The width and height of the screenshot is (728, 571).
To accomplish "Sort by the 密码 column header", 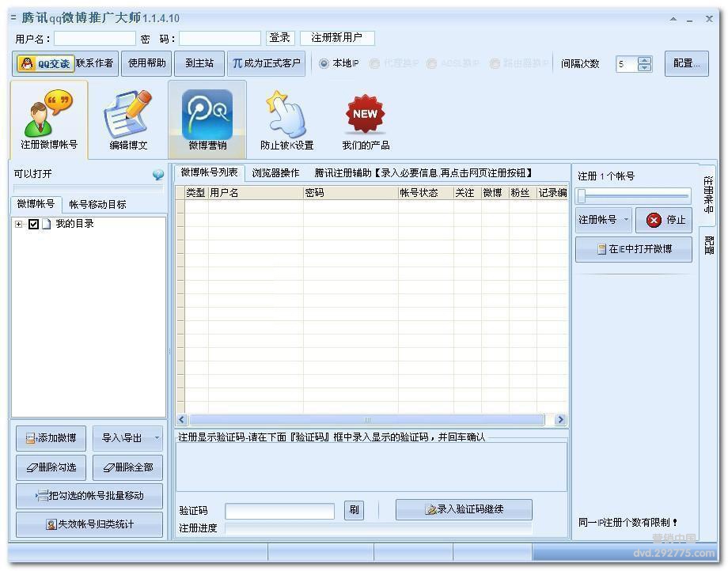I will (351, 193).
